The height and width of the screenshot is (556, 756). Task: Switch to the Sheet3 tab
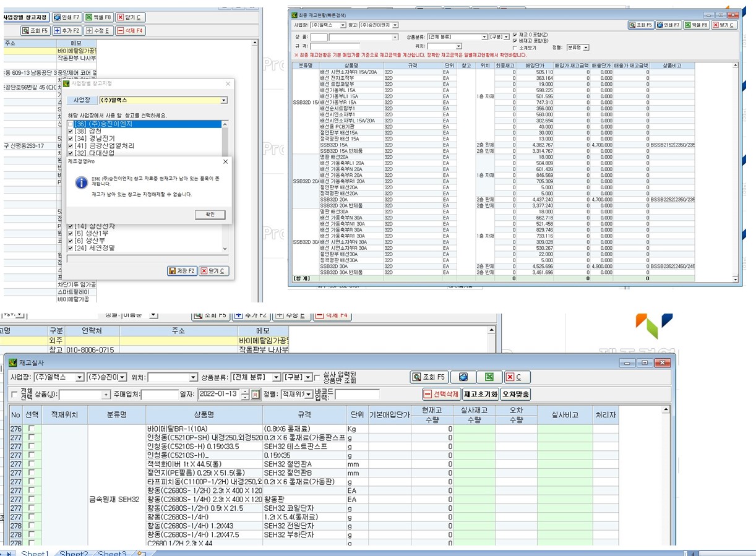tap(112, 553)
